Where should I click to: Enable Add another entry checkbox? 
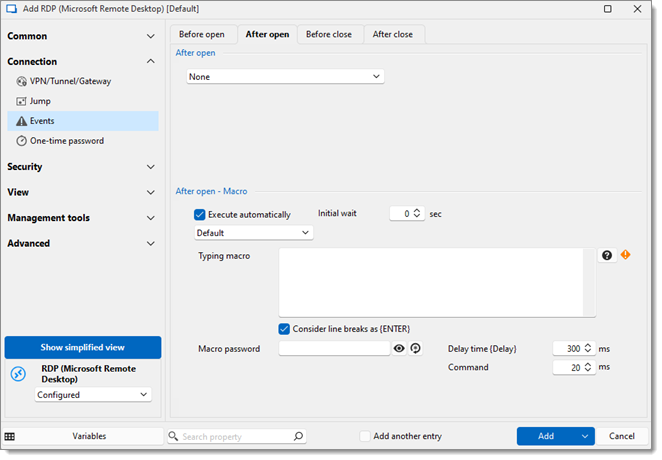pyautogui.click(x=365, y=436)
